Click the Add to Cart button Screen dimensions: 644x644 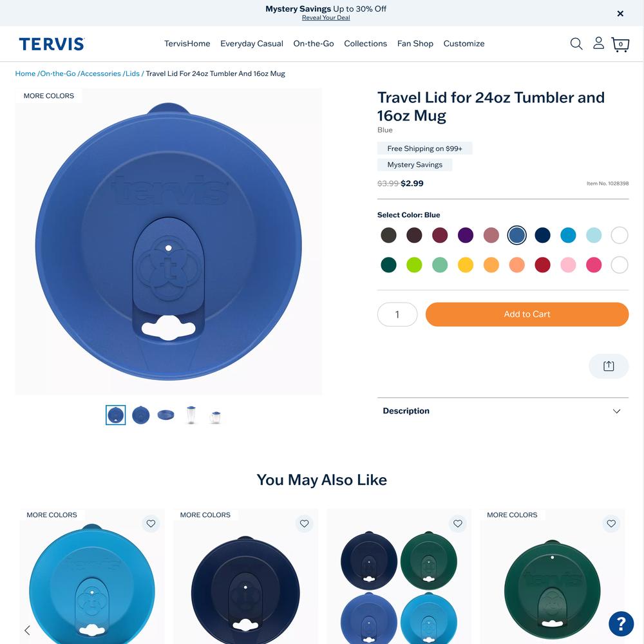527,314
